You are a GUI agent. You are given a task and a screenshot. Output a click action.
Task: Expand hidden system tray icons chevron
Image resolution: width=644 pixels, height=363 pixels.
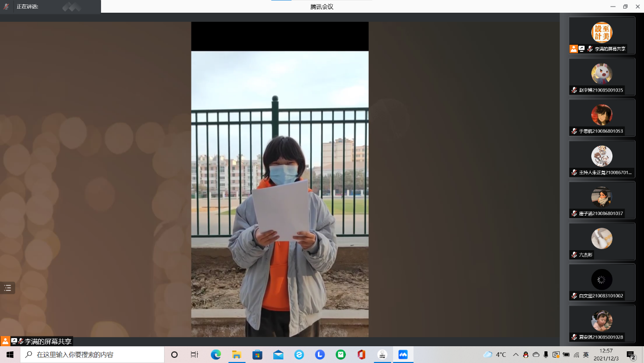(x=516, y=354)
